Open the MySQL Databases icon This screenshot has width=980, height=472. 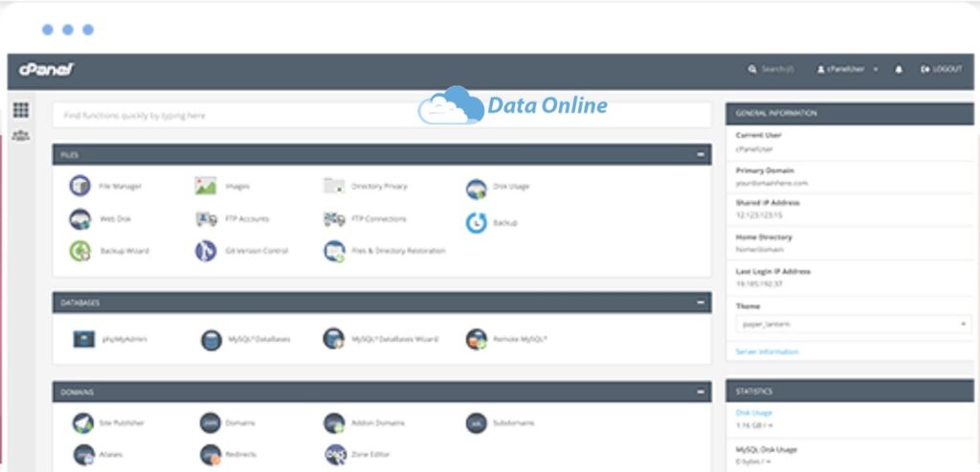(x=212, y=340)
